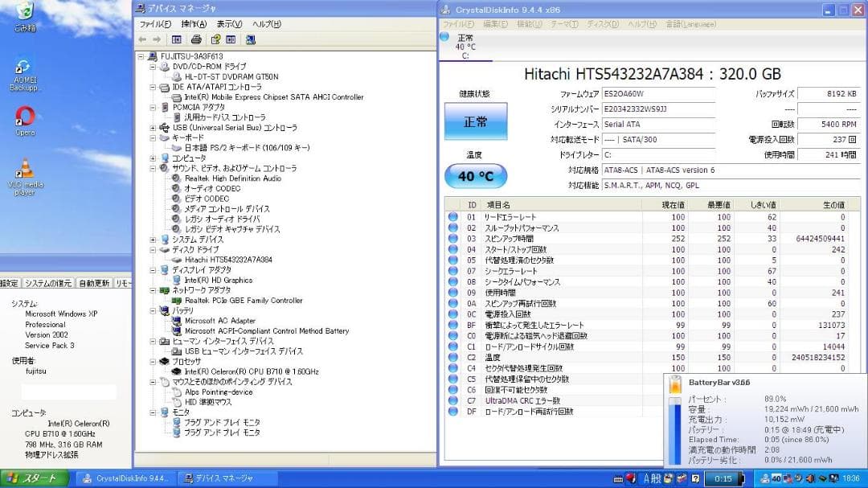This screenshot has height=488, width=868.
Task: Open VLC media player desktop shortcut
Action: pyautogui.click(x=25, y=177)
